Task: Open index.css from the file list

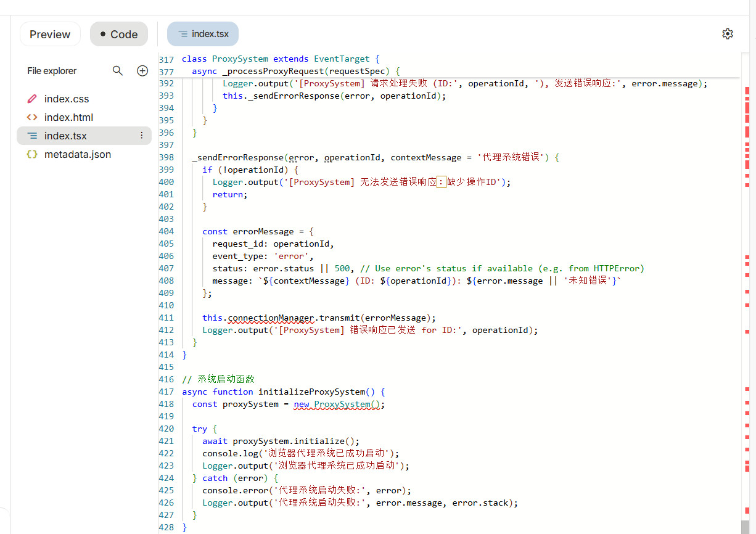Action: pyautogui.click(x=67, y=99)
